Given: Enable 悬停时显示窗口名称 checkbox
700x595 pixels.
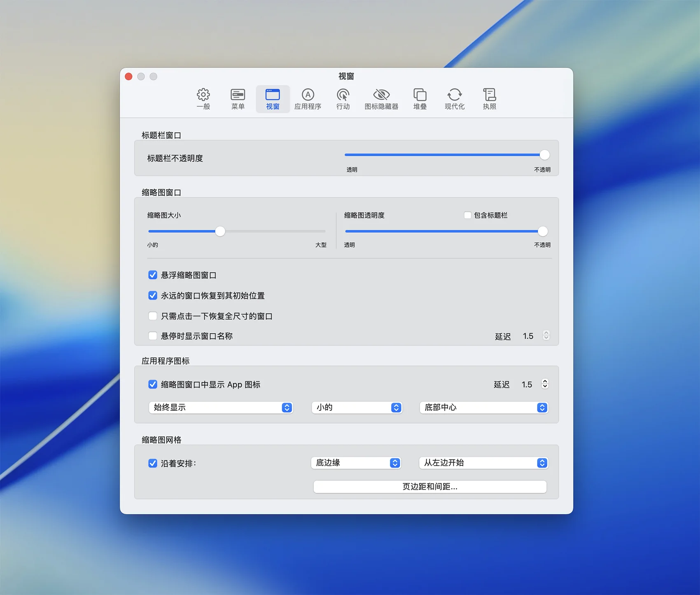Looking at the screenshot, I should [x=153, y=336].
